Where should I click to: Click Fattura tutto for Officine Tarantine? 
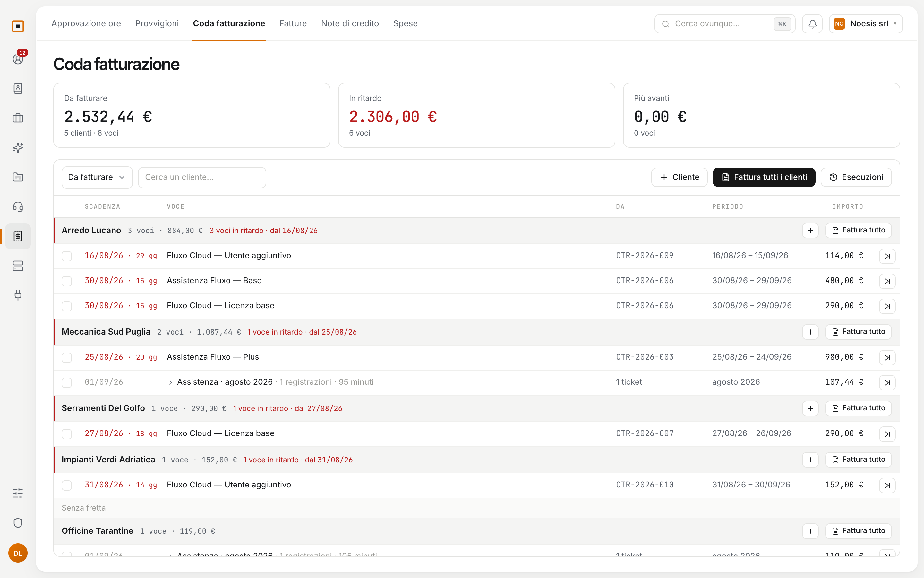pyautogui.click(x=858, y=530)
